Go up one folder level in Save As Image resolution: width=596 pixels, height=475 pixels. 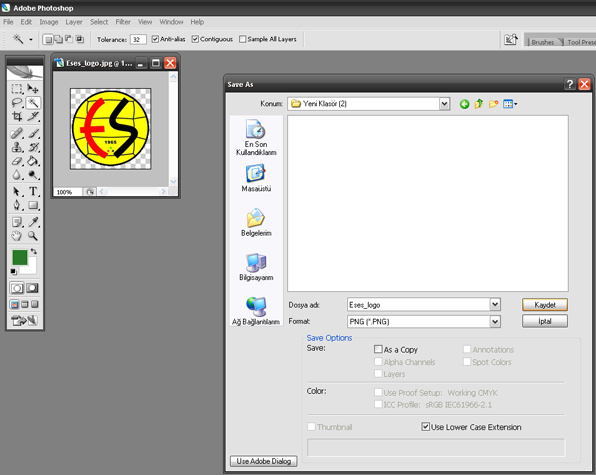tap(479, 104)
